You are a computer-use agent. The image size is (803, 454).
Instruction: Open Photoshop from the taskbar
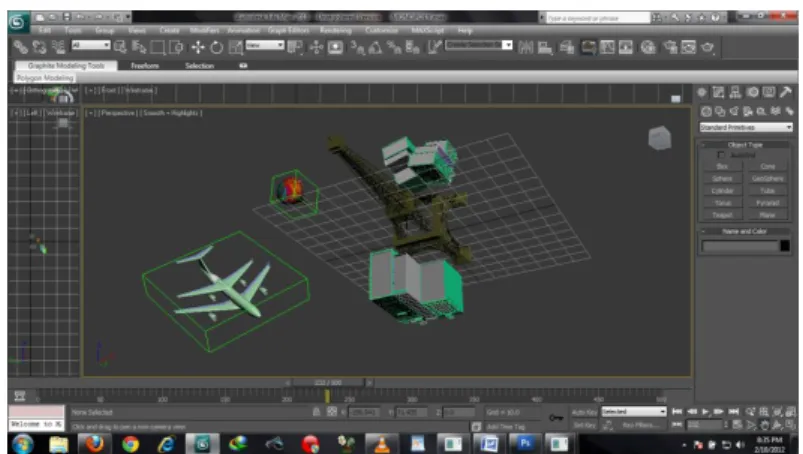(x=525, y=443)
